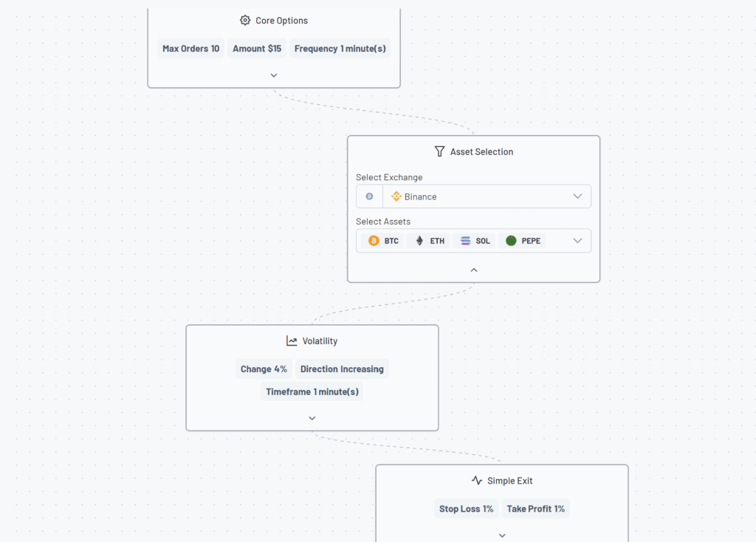Screen dimensions: 756x542
Task: Click the Binance logo icon
Action: 396,196
